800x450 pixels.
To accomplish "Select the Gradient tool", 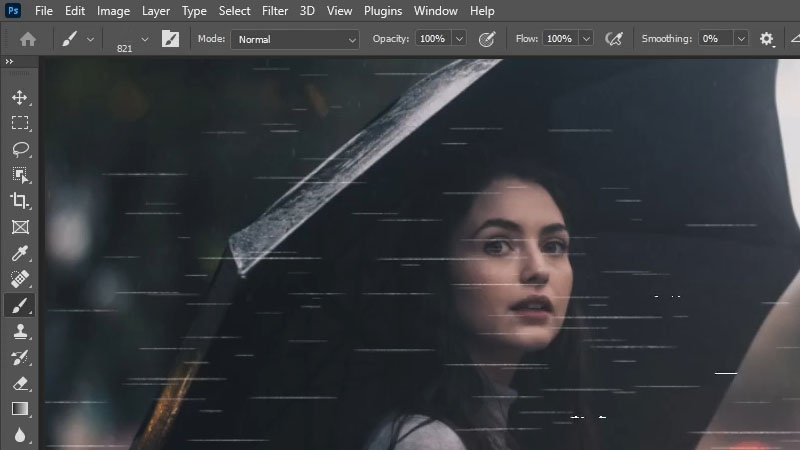I will click(x=20, y=409).
